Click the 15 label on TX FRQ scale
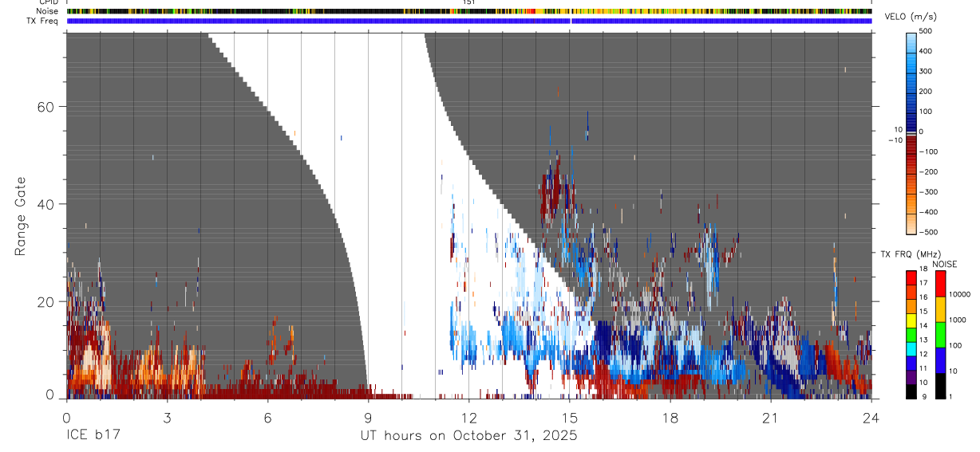The image size is (980, 452). point(923,312)
